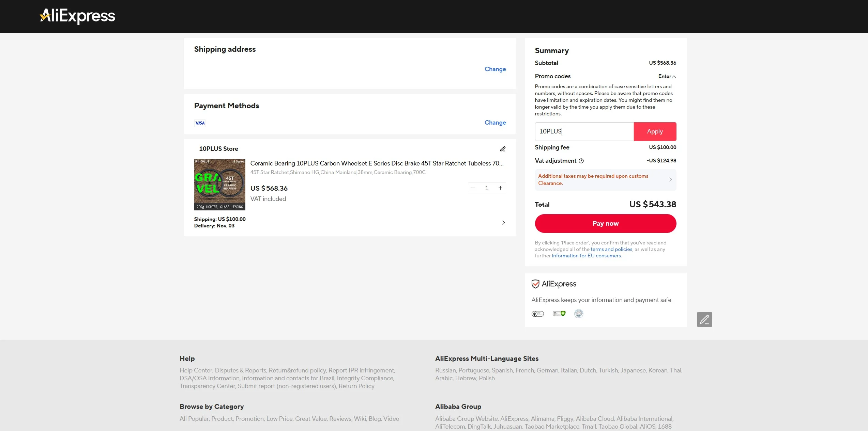Change the shipping address
Screen dimensions: 868x431
pyautogui.click(x=495, y=69)
